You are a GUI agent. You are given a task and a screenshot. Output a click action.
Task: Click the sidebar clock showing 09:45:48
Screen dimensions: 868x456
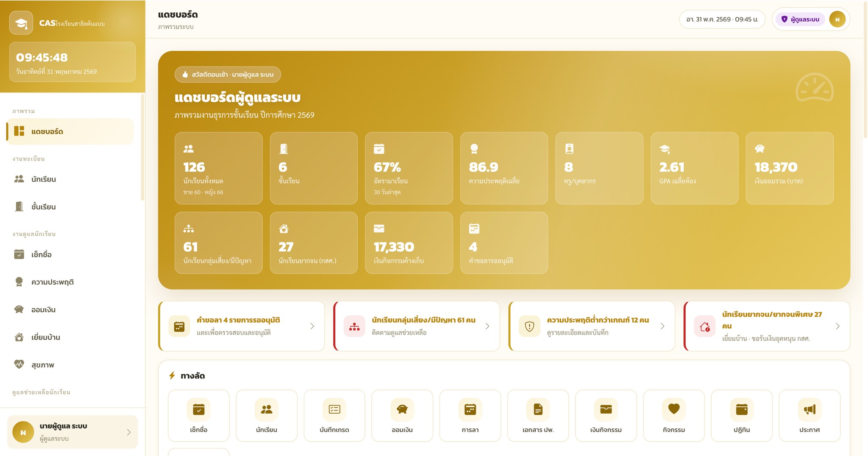coord(42,57)
